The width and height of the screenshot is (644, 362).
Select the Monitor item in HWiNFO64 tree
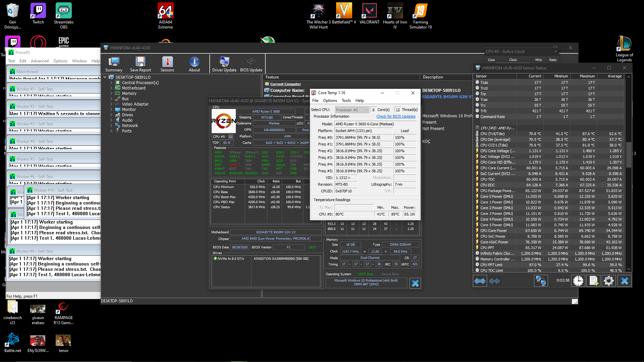point(129,109)
